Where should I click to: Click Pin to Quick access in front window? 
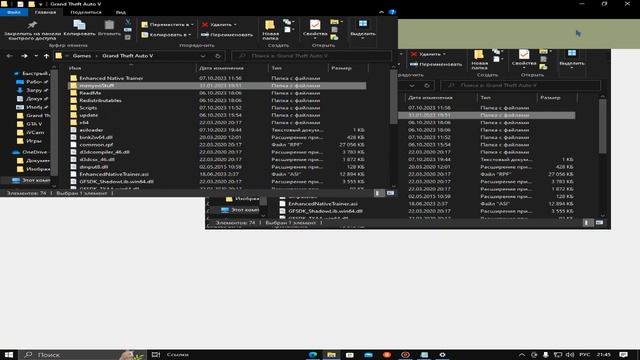pyautogui.click(x=32, y=30)
